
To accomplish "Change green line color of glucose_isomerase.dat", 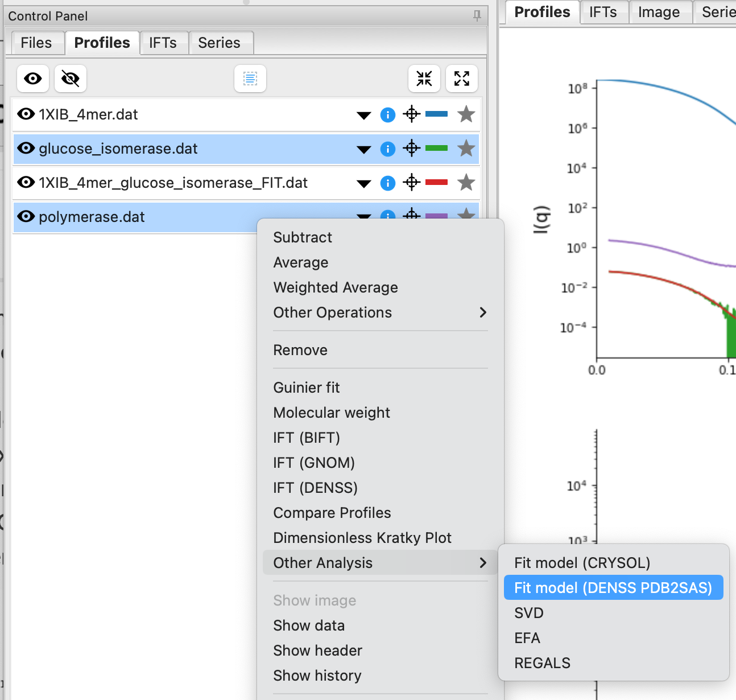I will click(x=437, y=149).
